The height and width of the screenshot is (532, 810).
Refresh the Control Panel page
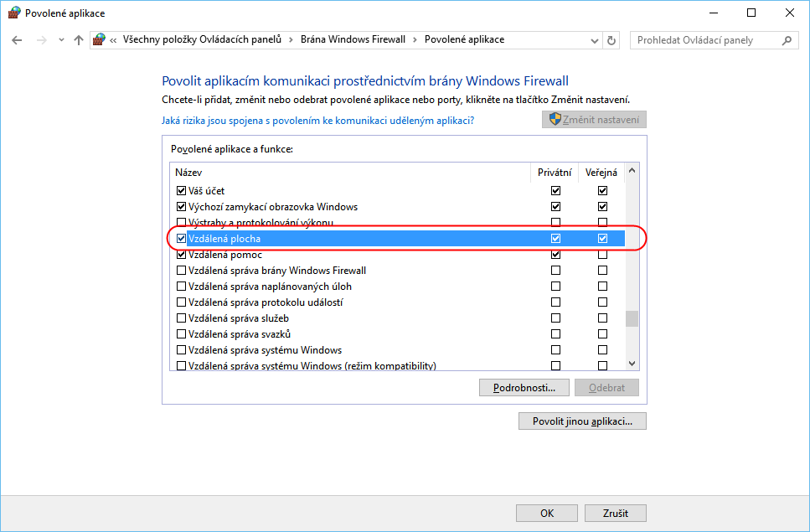(x=611, y=40)
